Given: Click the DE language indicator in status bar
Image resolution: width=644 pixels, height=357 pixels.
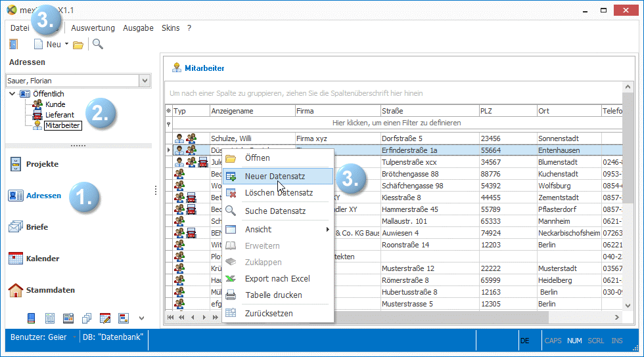Looking at the screenshot, I should coord(525,341).
